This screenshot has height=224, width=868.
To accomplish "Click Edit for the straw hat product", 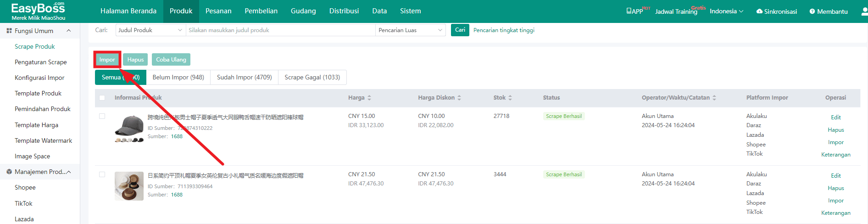I will [x=836, y=176].
